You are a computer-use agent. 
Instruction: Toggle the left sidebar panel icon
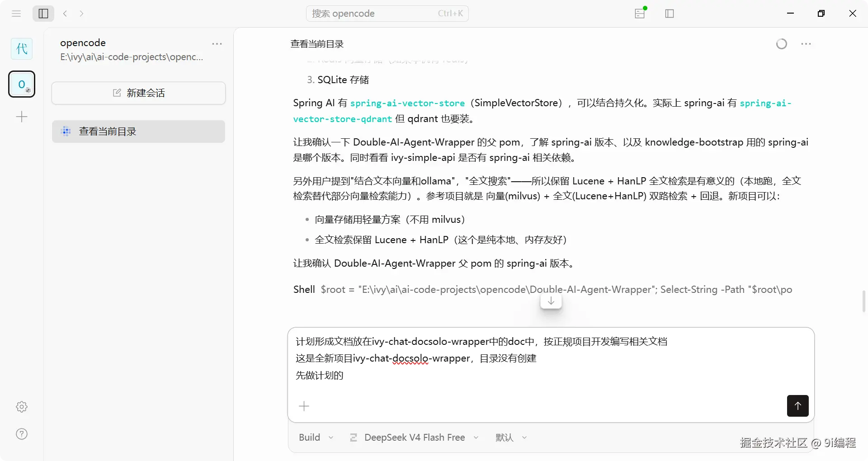[x=43, y=14]
